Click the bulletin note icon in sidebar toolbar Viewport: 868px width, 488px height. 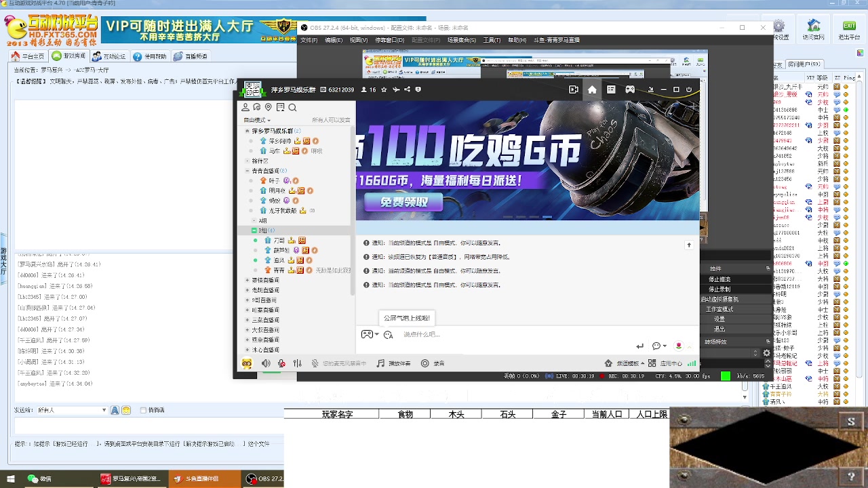[x=280, y=107]
